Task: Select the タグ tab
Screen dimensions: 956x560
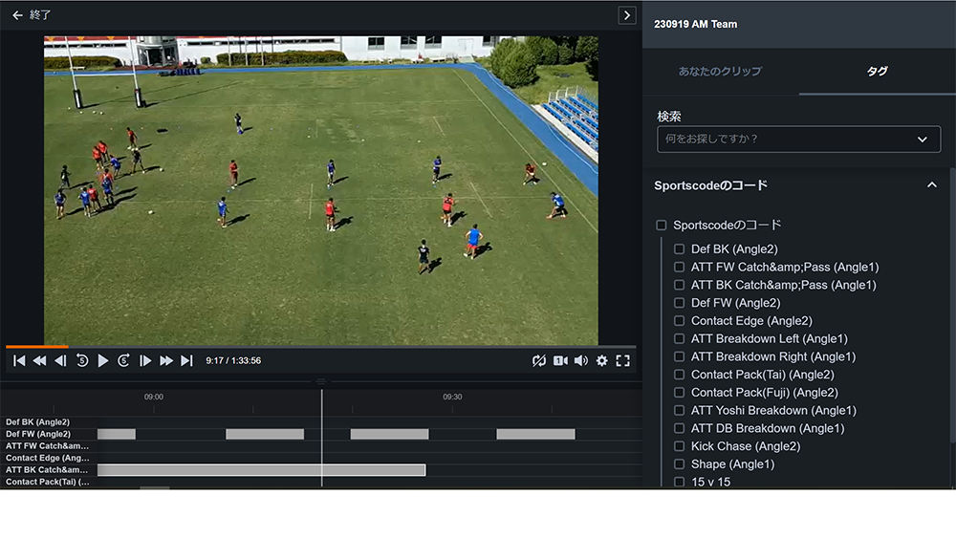Action: 877,72
